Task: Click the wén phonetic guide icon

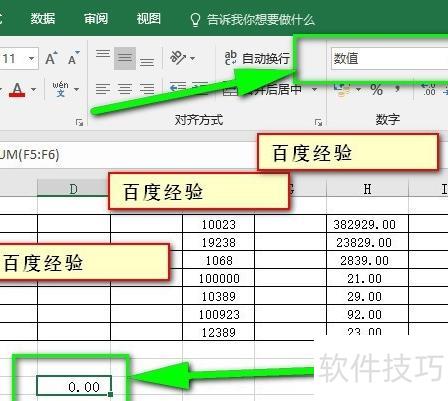Action: [60, 89]
